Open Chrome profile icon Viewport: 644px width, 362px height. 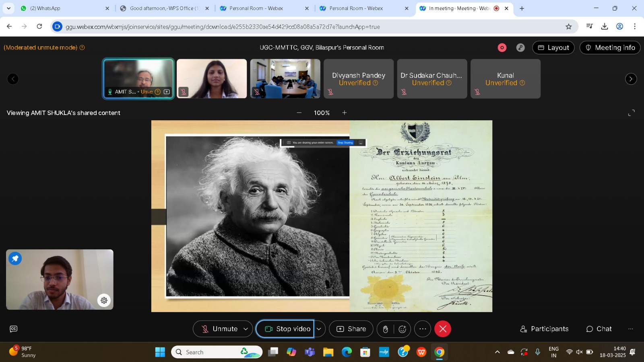(620, 27)
